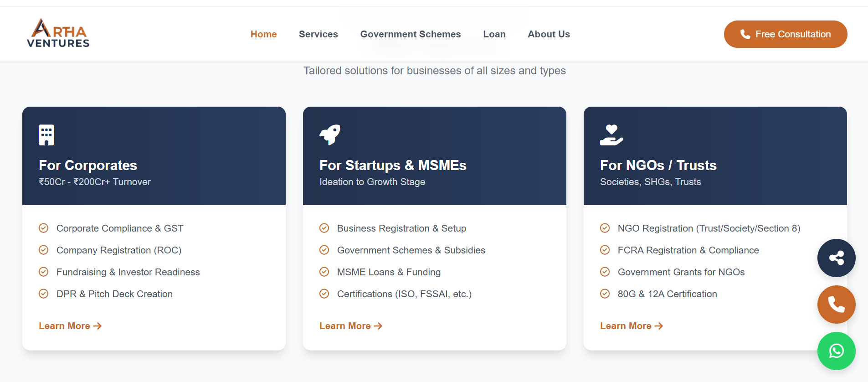
Task: Select the Business Registration & Setup text
Action: (401, 228)
